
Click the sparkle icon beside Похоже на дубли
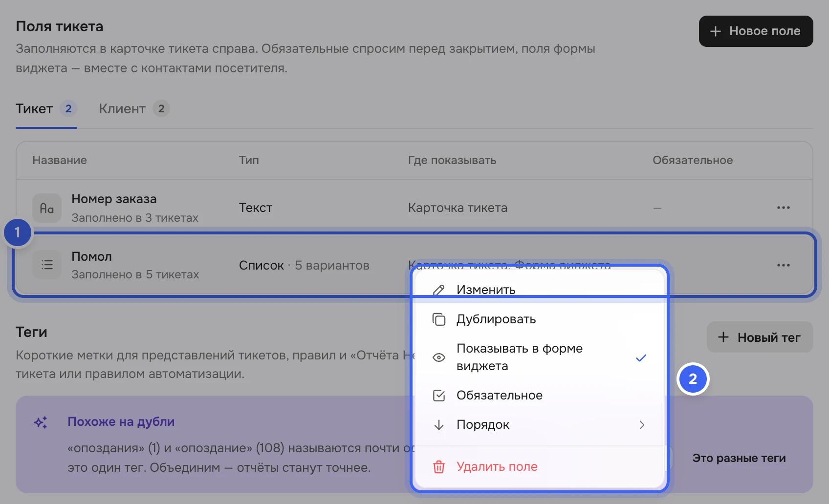pyautogui.click(x=41, y=422)
